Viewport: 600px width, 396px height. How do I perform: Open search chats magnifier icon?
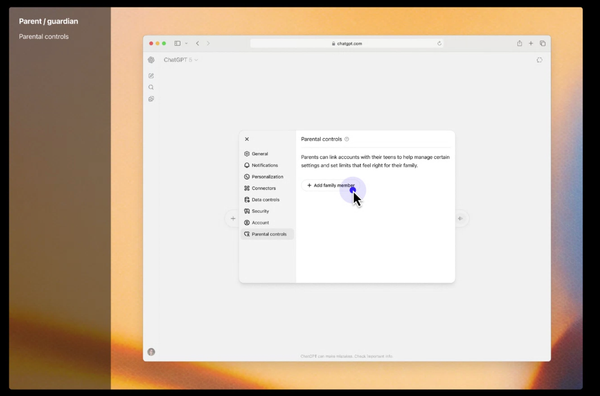click(151, 87)
